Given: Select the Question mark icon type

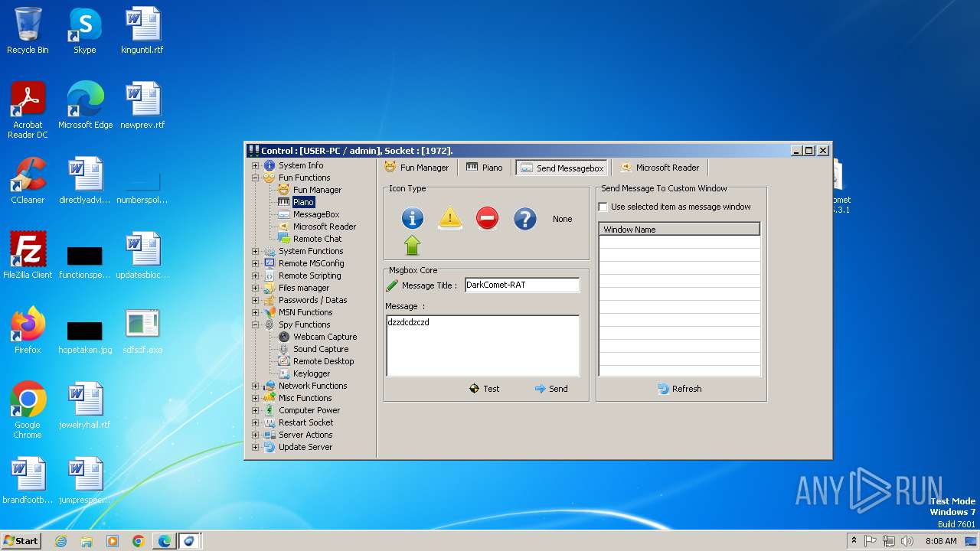Looking at the screenshot, I should 524,219.
